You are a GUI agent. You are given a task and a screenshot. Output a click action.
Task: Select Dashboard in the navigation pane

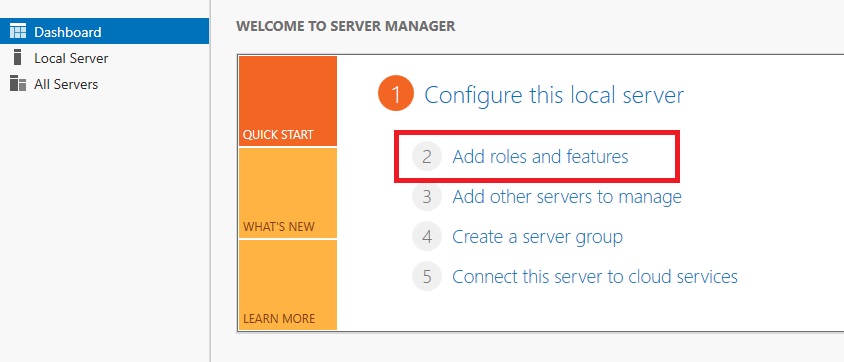[x=104, y=31]
